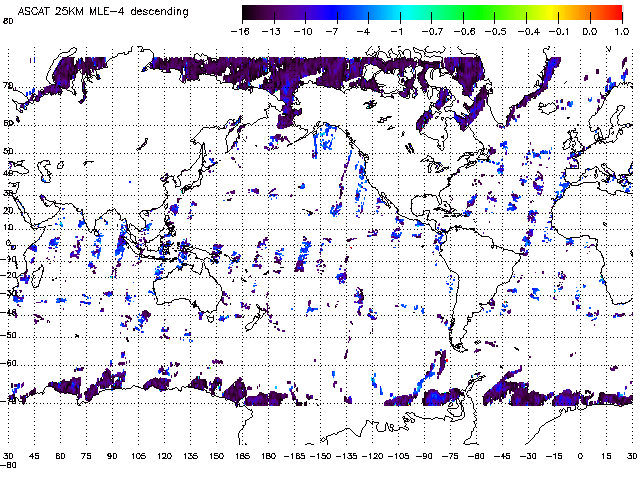This screenshot has width=640, height=480.
Task: Click the title 'ASCAT 25KM MLE-4 descending'
Action: click(103, 11)
